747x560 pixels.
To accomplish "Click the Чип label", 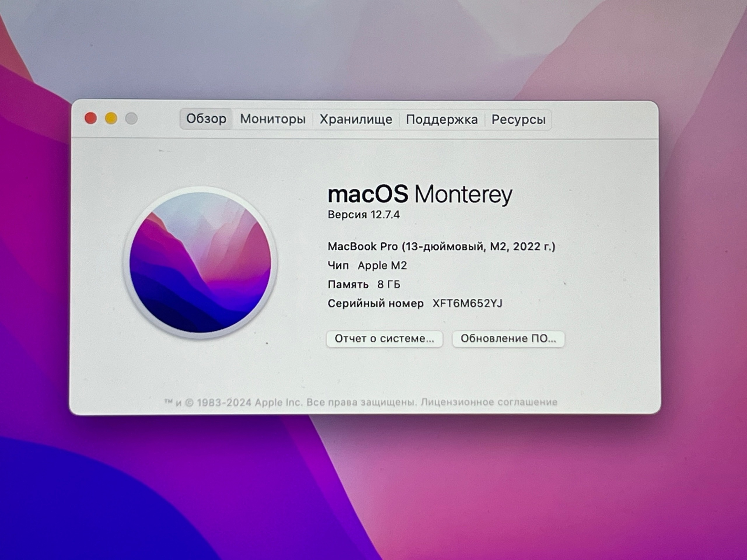I will pos(338,266).
